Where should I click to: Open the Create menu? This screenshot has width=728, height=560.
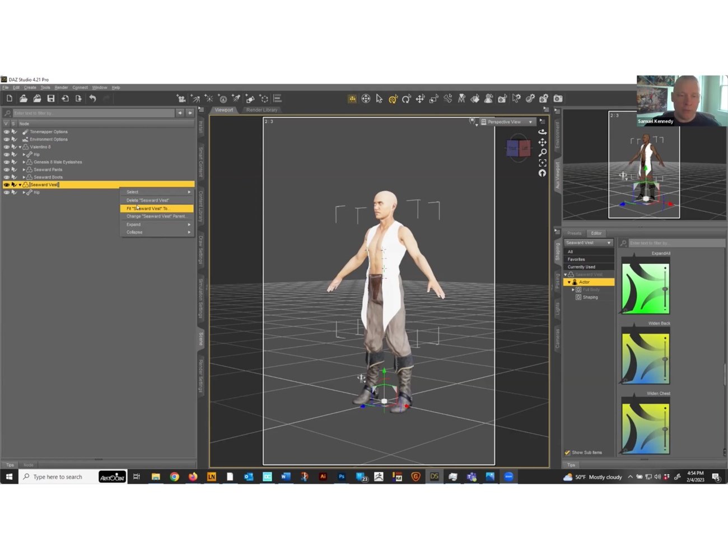coord(30,87)
